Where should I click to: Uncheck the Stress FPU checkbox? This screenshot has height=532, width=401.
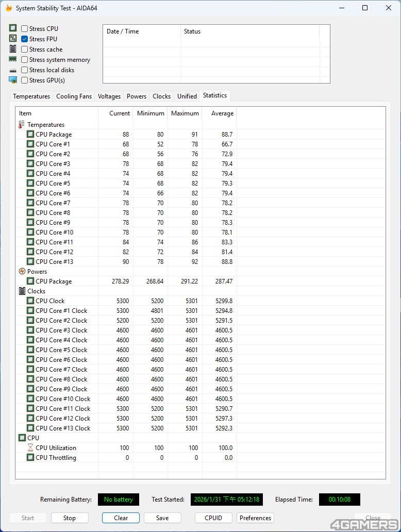25,39
